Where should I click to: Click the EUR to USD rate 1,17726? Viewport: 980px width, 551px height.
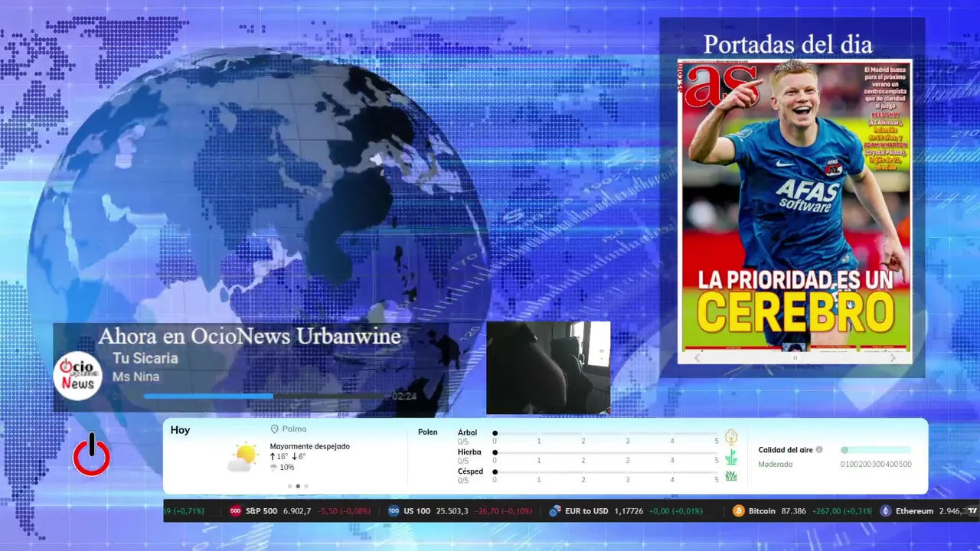click(x=629, y=511)
